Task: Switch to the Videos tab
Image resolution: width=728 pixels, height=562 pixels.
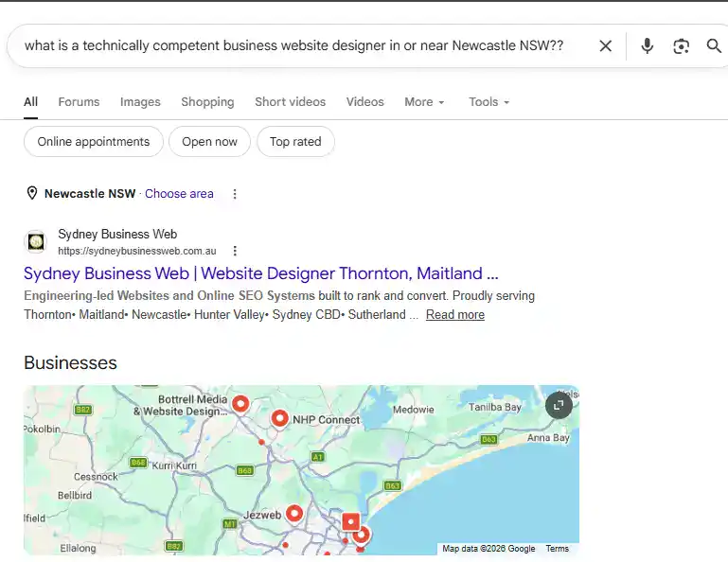Action: click(364, 102)
